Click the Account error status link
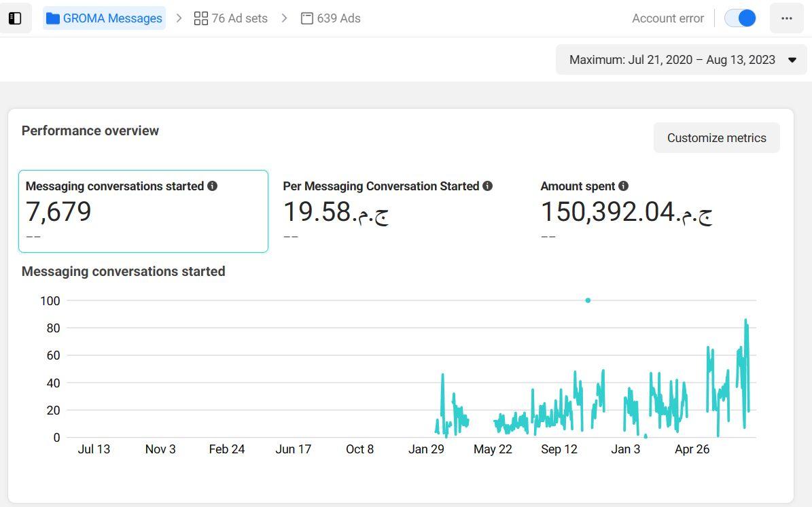Image resolution: width=812 pixels, height=507 pixels. (x=667, y=18)
